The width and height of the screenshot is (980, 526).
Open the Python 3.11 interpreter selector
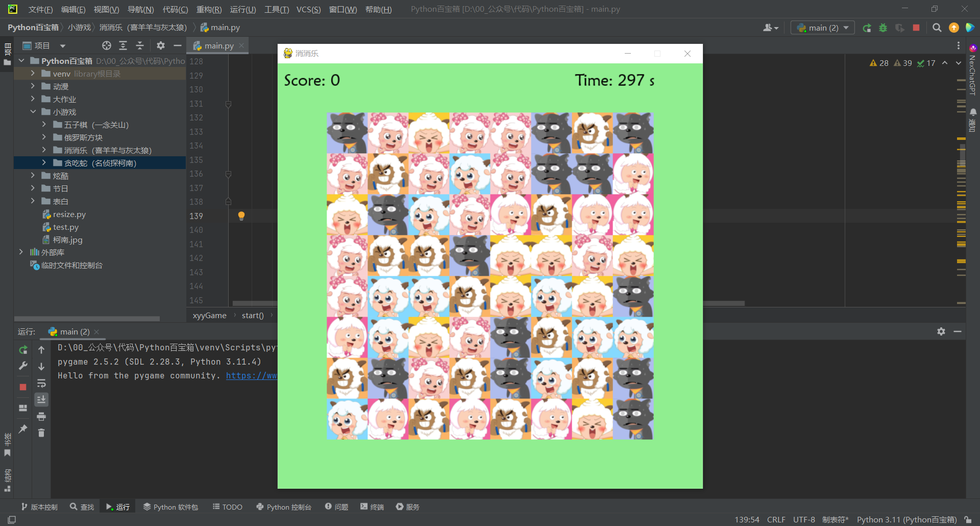click(x=906, y=520)
